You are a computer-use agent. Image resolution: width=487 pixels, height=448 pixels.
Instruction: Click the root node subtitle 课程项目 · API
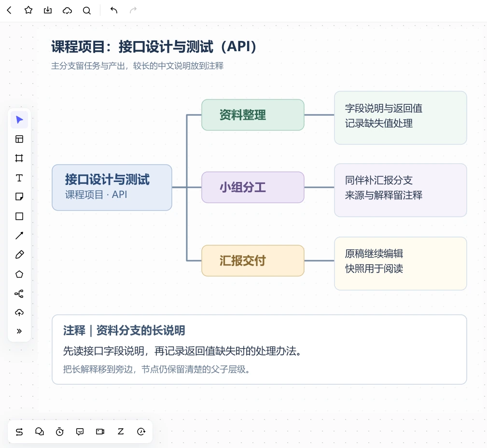tap(96, 195)
